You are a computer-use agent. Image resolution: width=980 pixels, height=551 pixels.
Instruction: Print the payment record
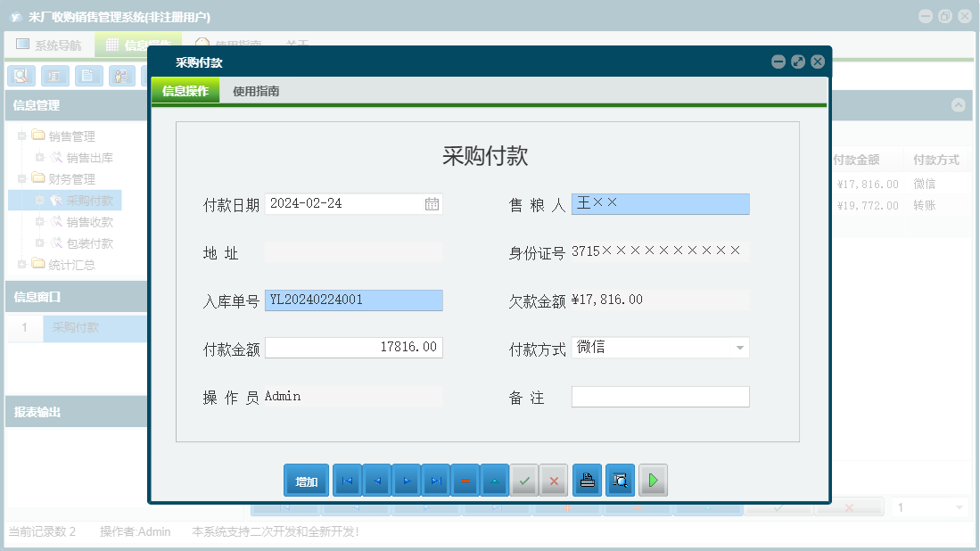tap(586, 480)
